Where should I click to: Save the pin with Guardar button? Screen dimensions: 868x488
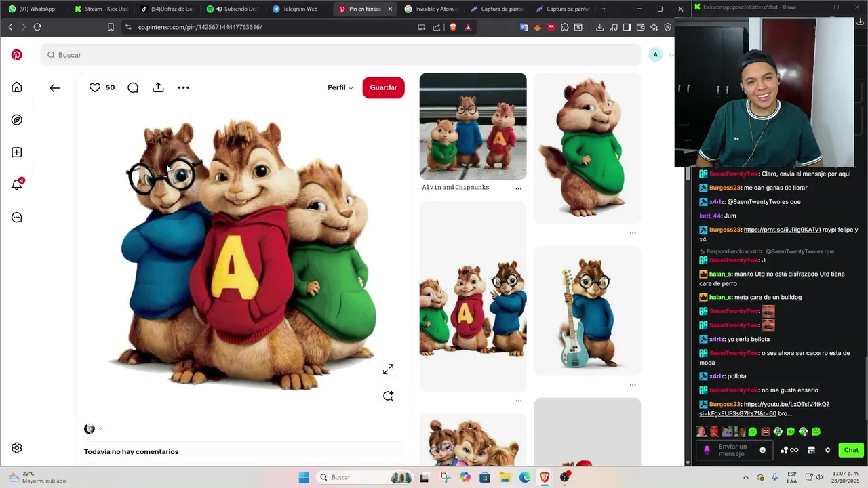tap(383, 87)
